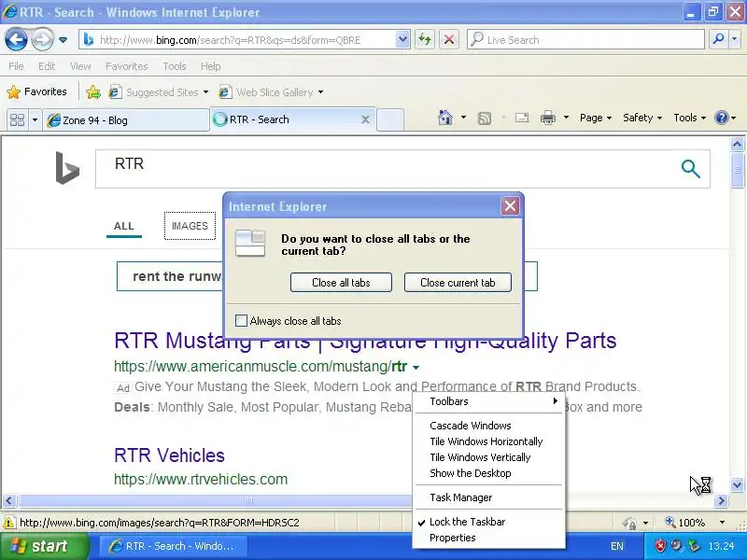Open Task Manager from context menu

pyautogui.click(x=488, y=497)
